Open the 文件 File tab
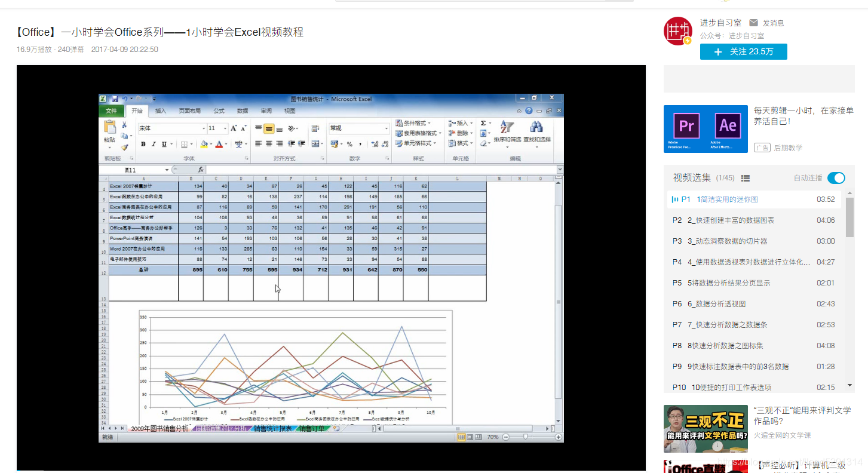The image size is (868, 473). point(112,111)
